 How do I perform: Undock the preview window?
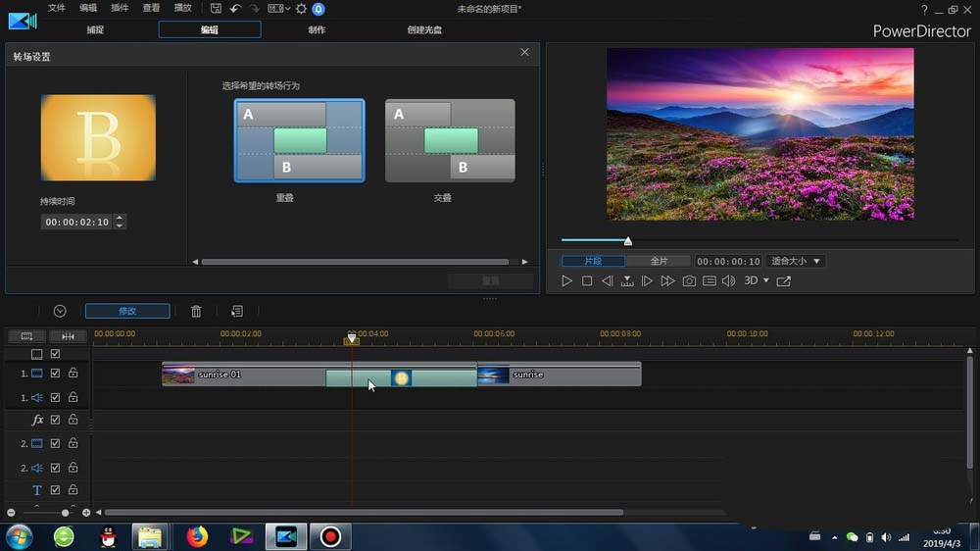pos(784,281)
